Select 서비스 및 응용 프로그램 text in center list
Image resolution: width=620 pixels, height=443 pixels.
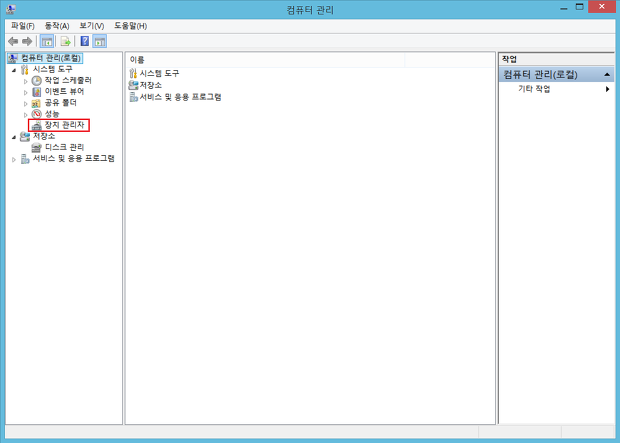(180, 97)
